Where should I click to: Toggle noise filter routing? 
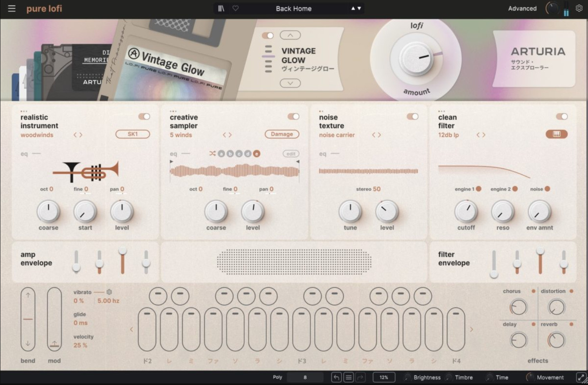pyautogui.click(x=547, y=189)
